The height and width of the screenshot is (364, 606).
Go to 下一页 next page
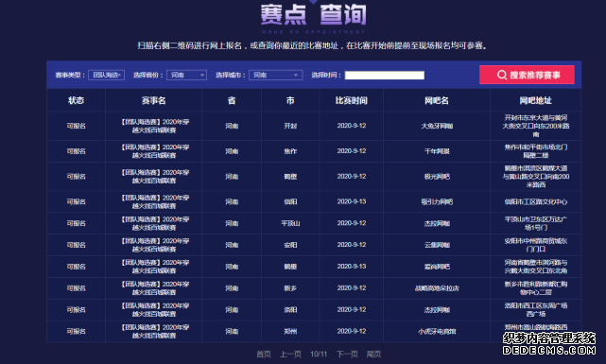tap(347, 354)
